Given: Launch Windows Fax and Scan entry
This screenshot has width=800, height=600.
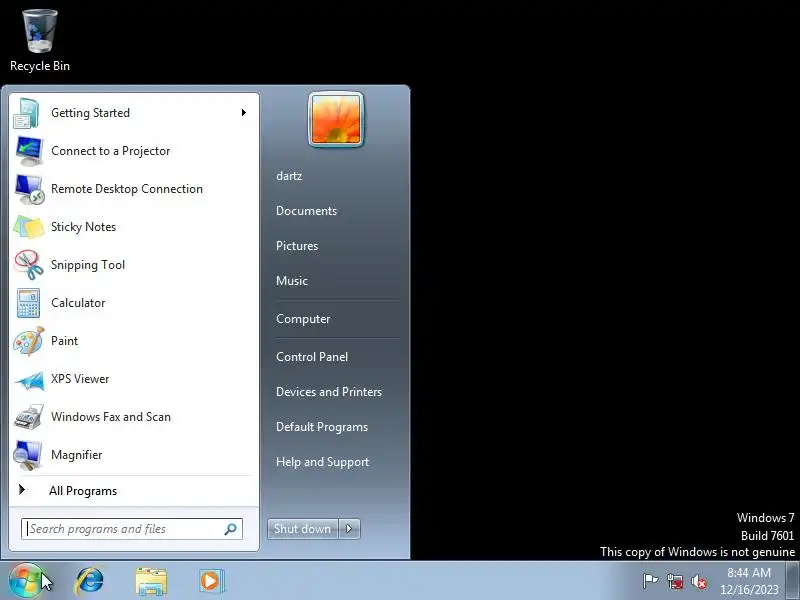Looking at the screenshot, I should 134,417.
